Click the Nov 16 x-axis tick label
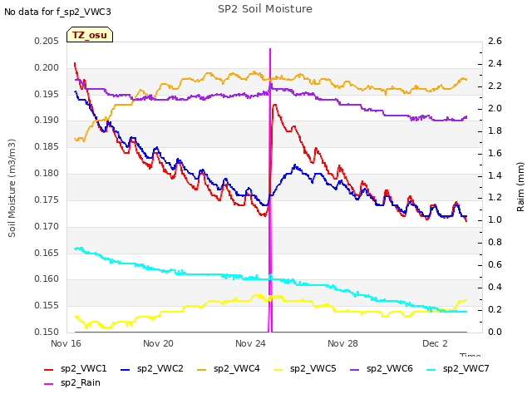This screenshot has height=399, width=532. click(x=66, y=343)
